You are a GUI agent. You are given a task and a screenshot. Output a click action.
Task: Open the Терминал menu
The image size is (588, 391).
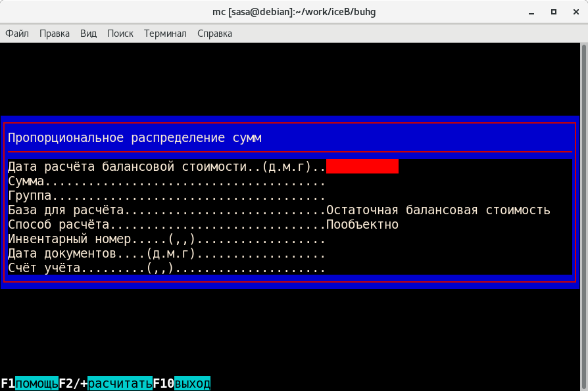point(165,34)
